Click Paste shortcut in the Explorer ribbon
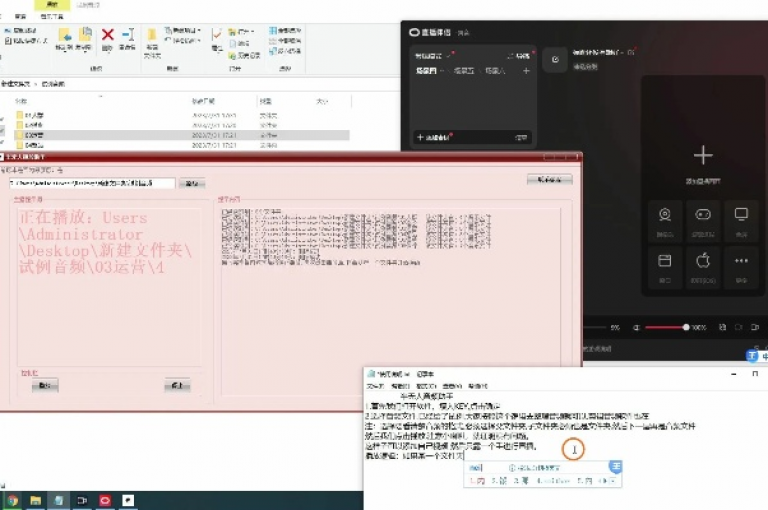This screenshot has height=510, width=768. pos(26,41)
